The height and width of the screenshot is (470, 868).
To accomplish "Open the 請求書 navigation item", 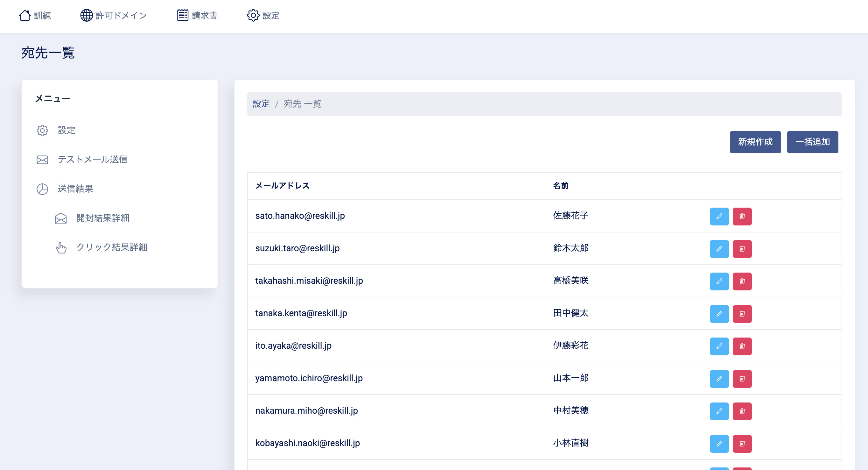I will point(198,16).
